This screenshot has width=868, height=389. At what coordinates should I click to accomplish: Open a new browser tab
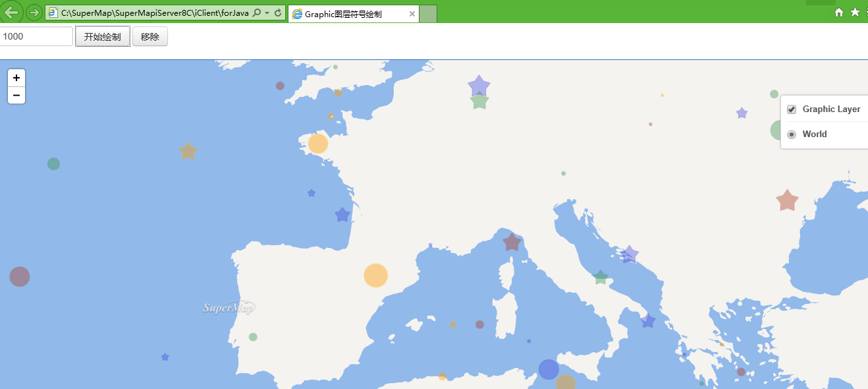coord(428,14)
